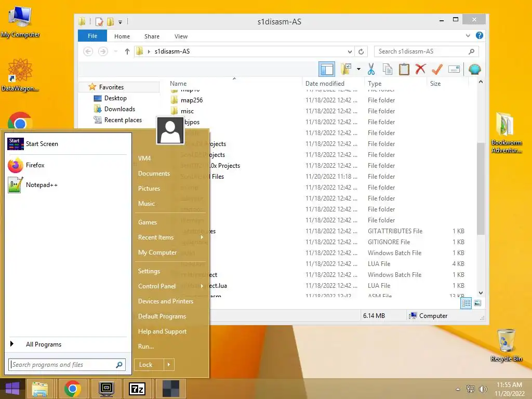Click the Properties quick access icon

[99, 22]
